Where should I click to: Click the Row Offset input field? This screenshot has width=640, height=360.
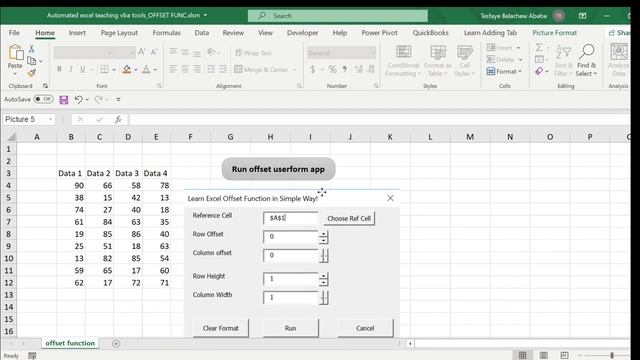point(290,237)
